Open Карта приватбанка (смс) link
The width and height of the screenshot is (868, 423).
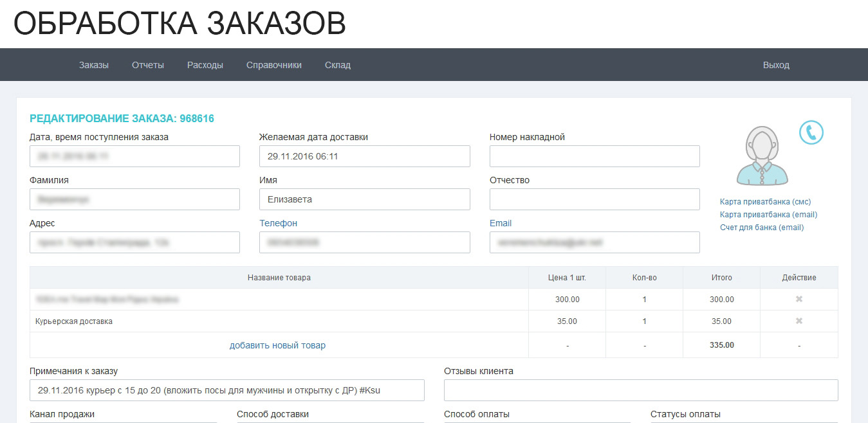[765, 202]
